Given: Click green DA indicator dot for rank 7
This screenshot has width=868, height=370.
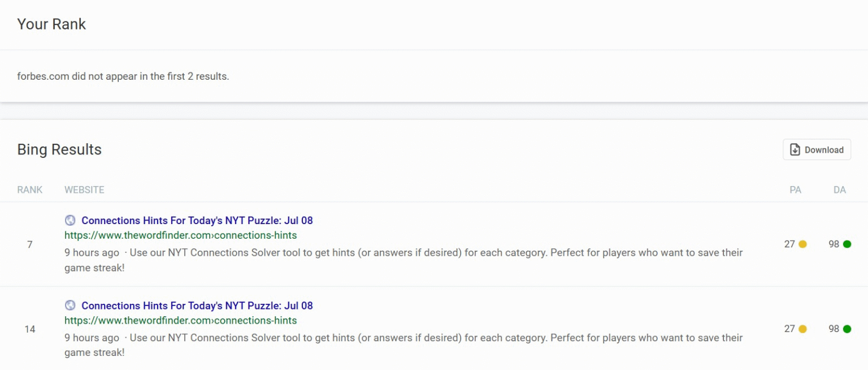Looking at the screenshot, I should pyautogui.click(x=847, y=244).
